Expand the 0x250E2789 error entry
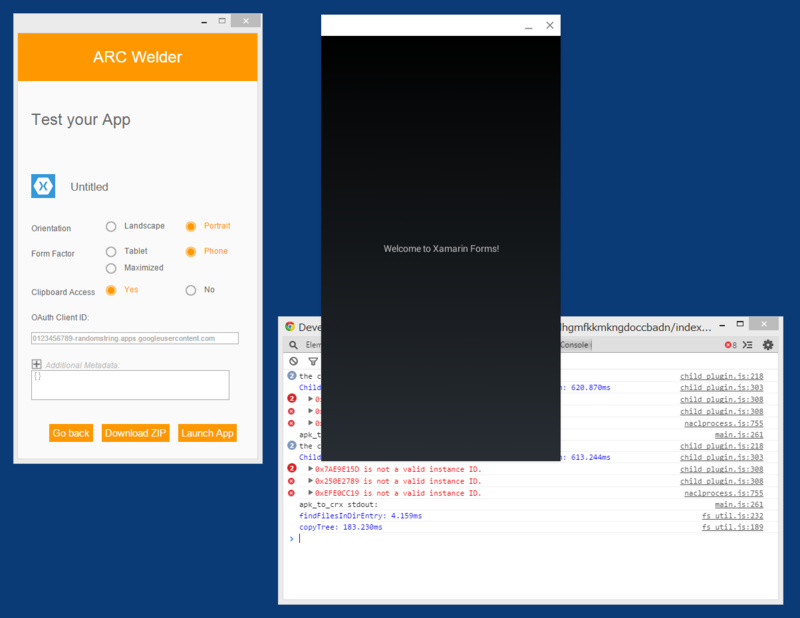800x618 pixels. (310, 481)
